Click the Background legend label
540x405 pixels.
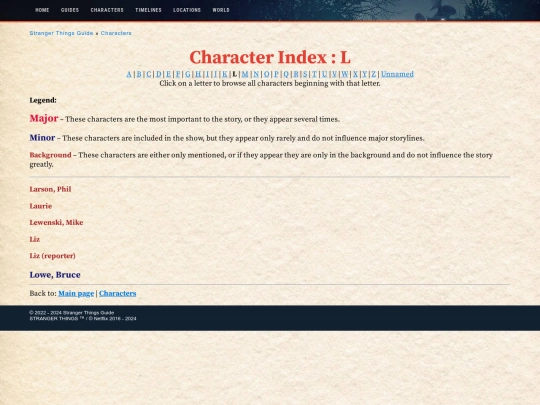[50, 155]
